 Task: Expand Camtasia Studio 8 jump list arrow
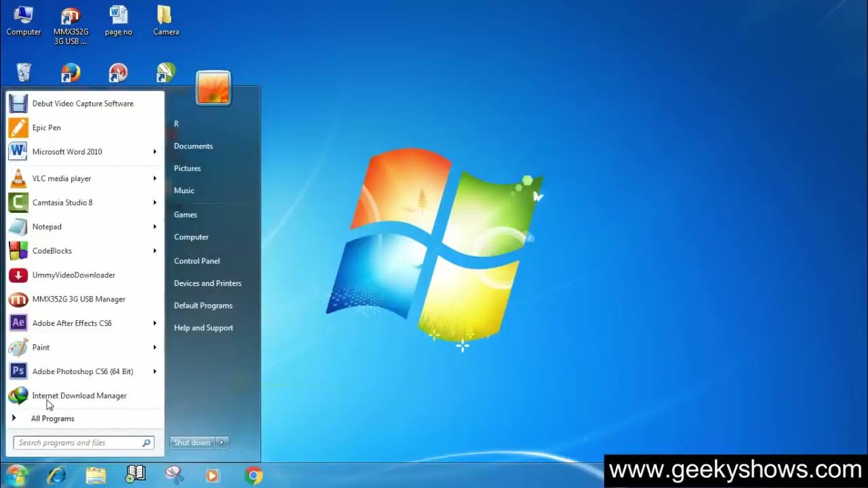click(x=155, y=203)
